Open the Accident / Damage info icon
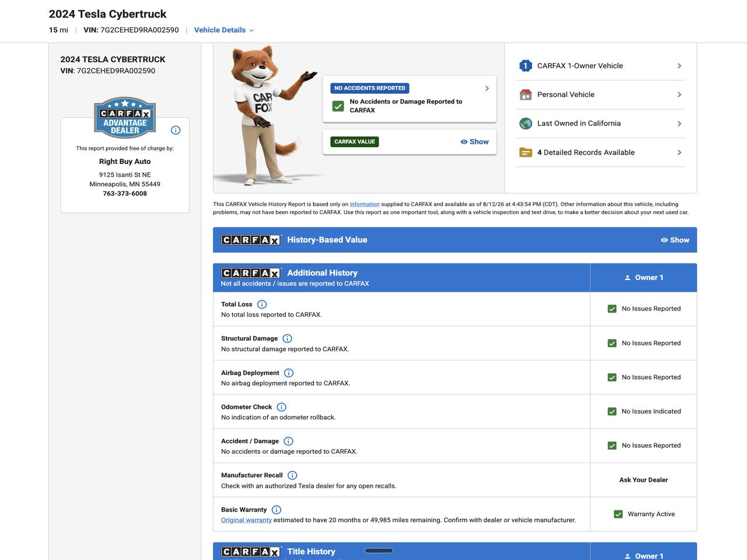 tap(288, 441)
